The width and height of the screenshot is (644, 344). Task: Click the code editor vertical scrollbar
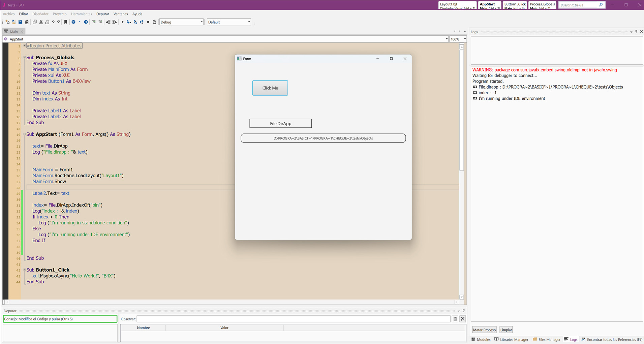pos(462,111)
